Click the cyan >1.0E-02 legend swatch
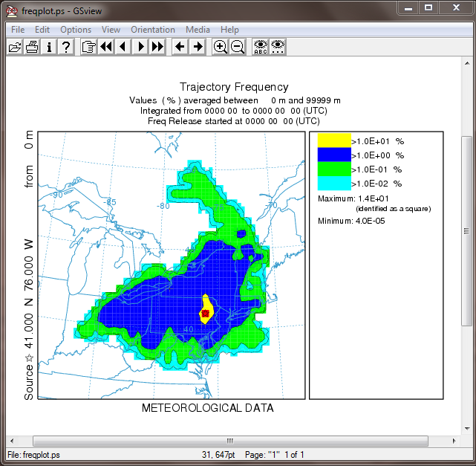This screenshot has height=466, width=476. pyautogui.click(x=334, y=183)
